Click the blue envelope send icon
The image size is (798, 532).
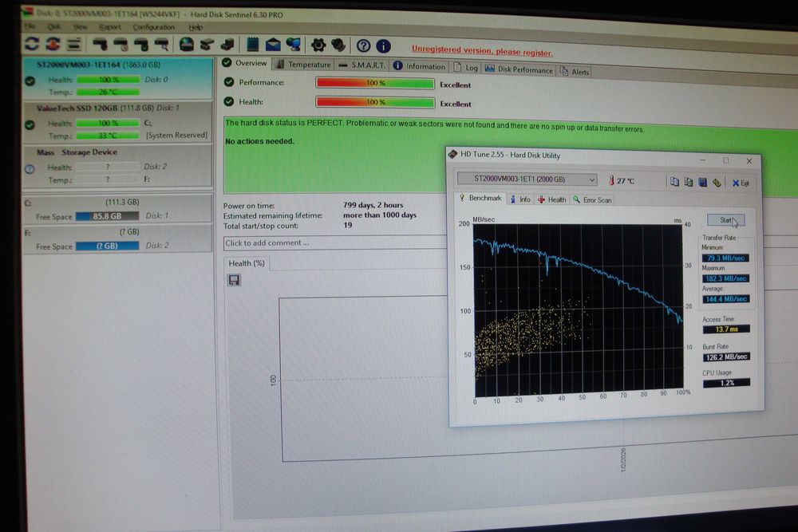[273, 45]
